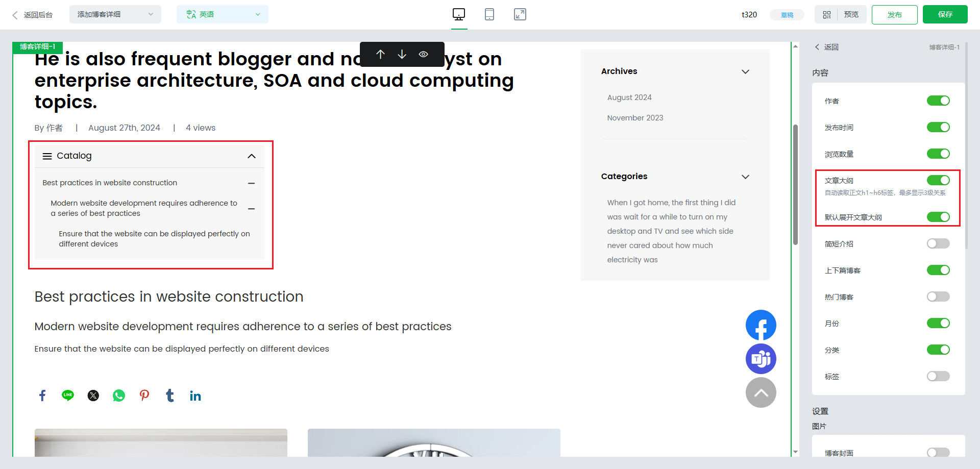This screenshot has width=980, height=469.
Task: Click the 发布 publish button
Action: click(894, 15)
